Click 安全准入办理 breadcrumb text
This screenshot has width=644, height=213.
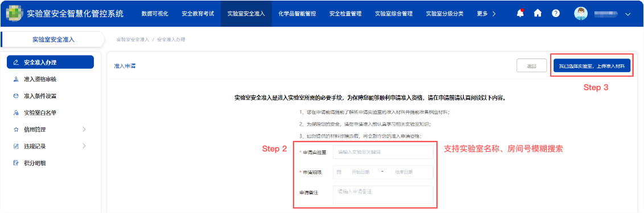(171, 40)
